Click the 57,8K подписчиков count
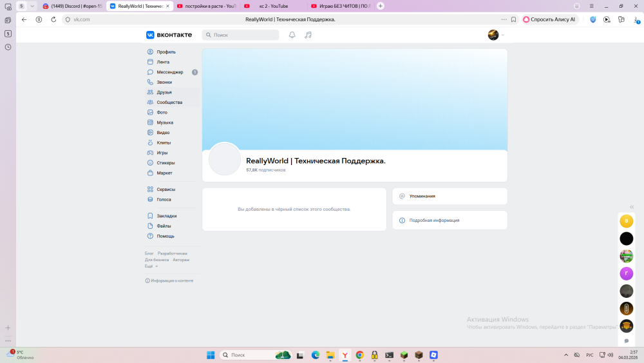The height and width of the screenshot is (363, 644). (266, 170)
